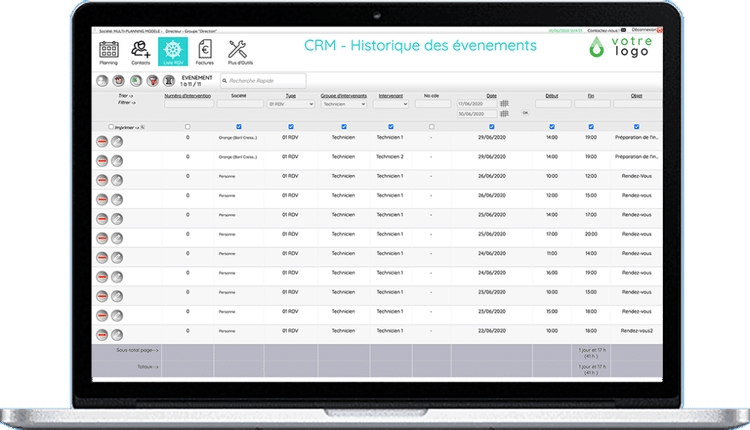Click the clear filter funnel icon

(x=153, y=81)
